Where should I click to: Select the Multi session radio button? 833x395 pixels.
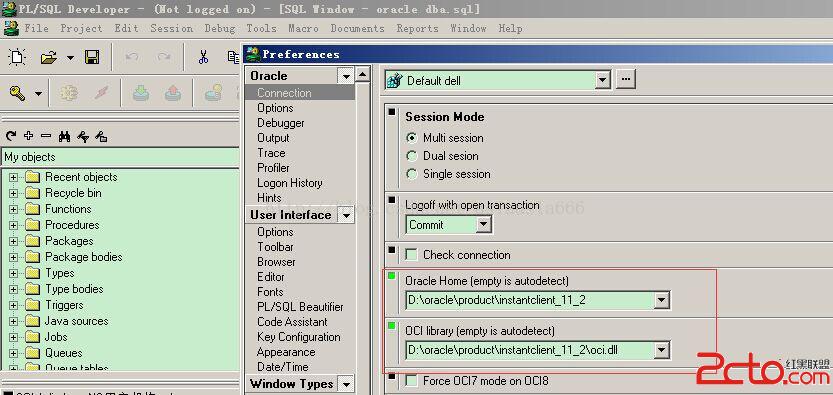411,138
